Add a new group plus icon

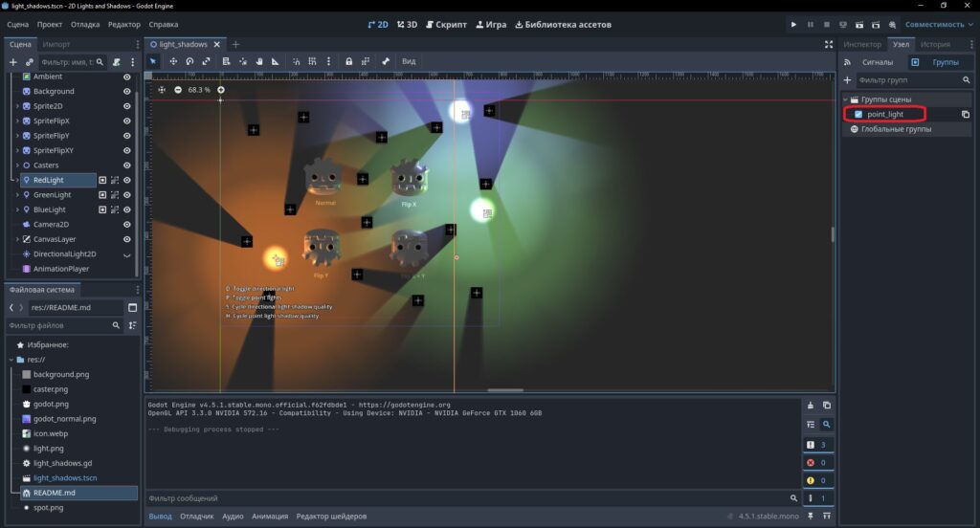click(848, 80)
